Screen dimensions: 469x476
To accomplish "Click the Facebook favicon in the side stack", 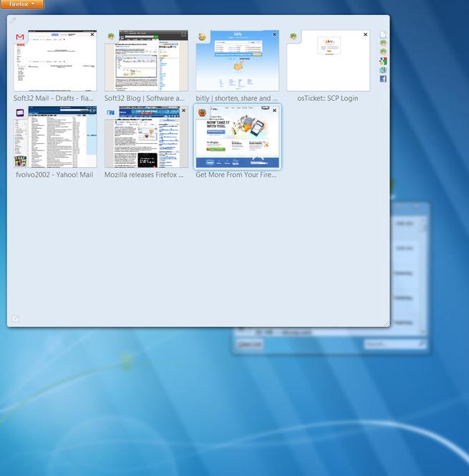I will [383, 79].
